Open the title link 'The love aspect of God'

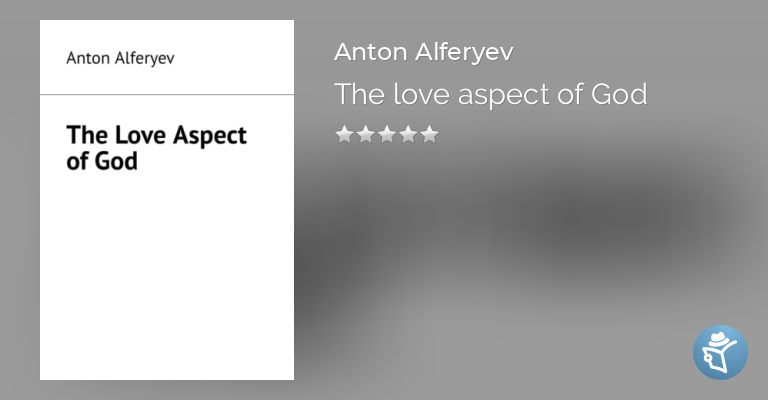tap(491, 94)
